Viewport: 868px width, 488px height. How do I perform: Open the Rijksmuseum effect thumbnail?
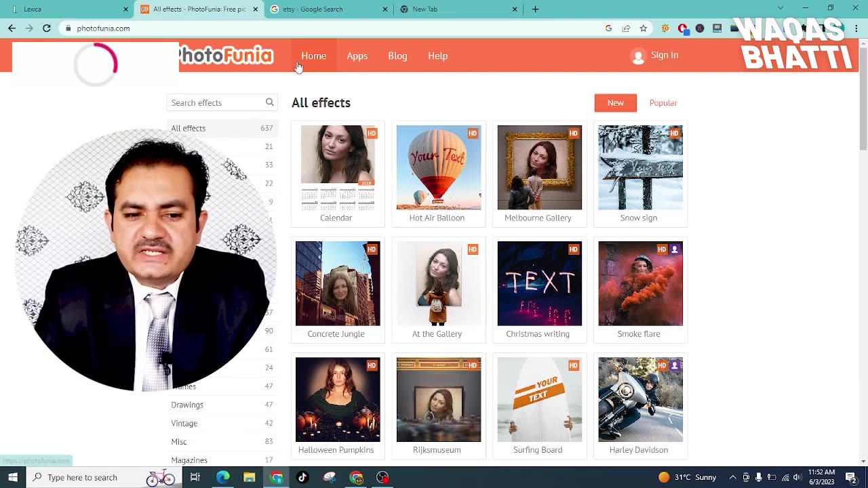click(439, 406)
